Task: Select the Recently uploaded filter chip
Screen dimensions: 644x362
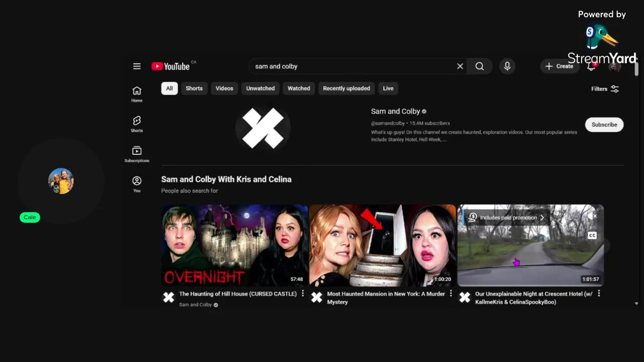Action: click(x=347, y=88)
